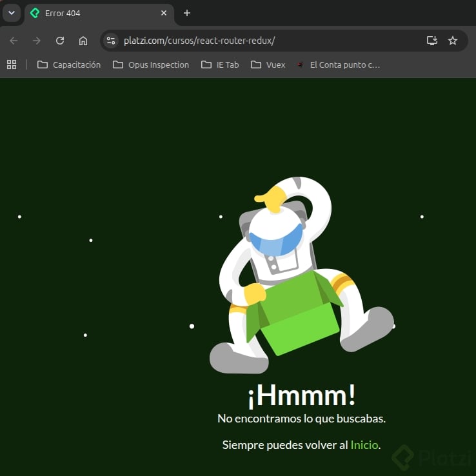Open the apps grid shortcut
The width and height of the screenshot is (476, 476).
click(x=12, y=64)
